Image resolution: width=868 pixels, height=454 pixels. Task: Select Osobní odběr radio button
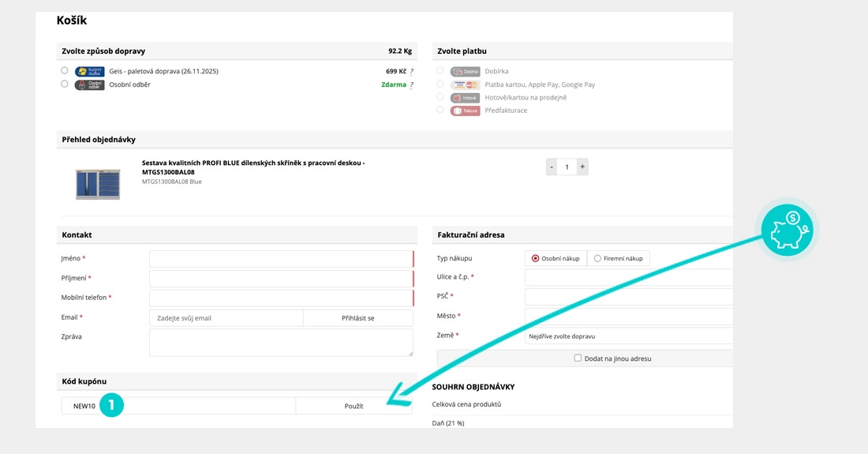pos(65,84)
